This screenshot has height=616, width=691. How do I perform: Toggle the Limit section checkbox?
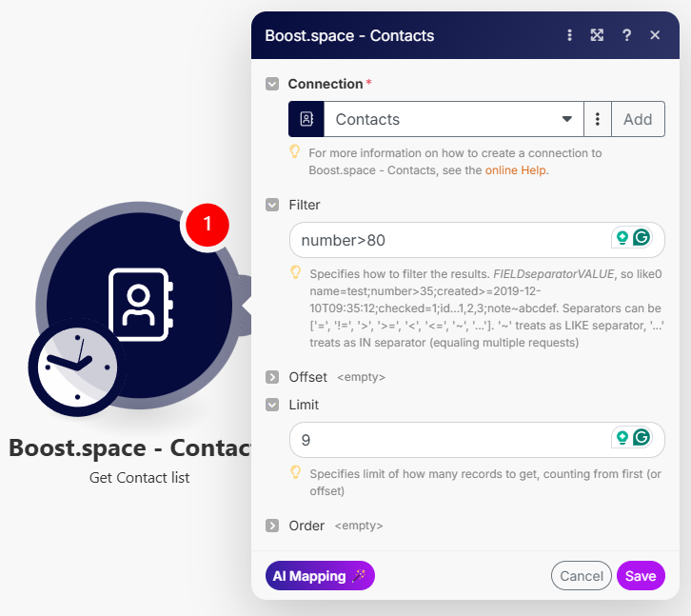click(x=272, y=405)
